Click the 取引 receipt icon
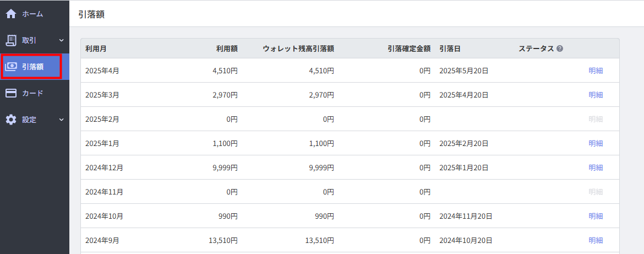This screenshot has width=644, height=254. tap(10, 40)
